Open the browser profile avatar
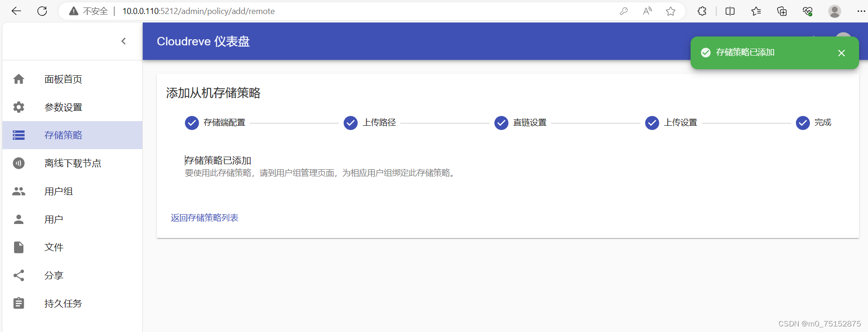The width and height of the screenshot is (868, 332). pos(835,11)
